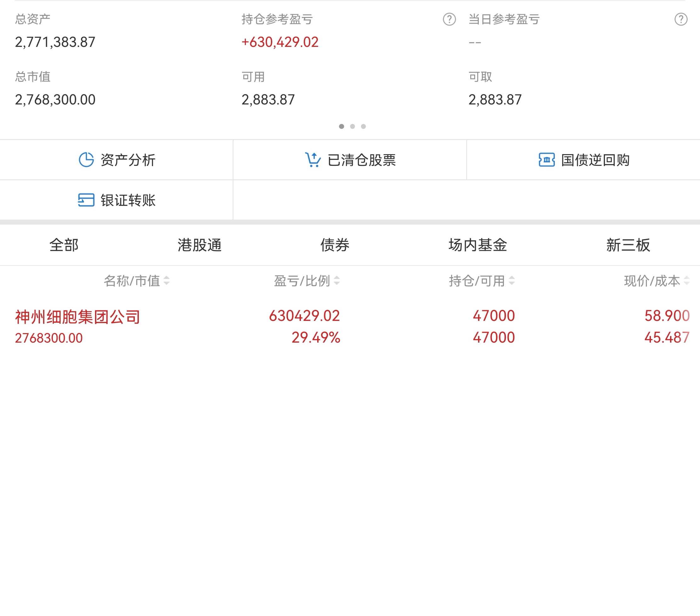The height and width of the screenshot is (616, 700).
Task: Open help icon beside 持仓参考盈亏
Action: click(x=449, y=19)
